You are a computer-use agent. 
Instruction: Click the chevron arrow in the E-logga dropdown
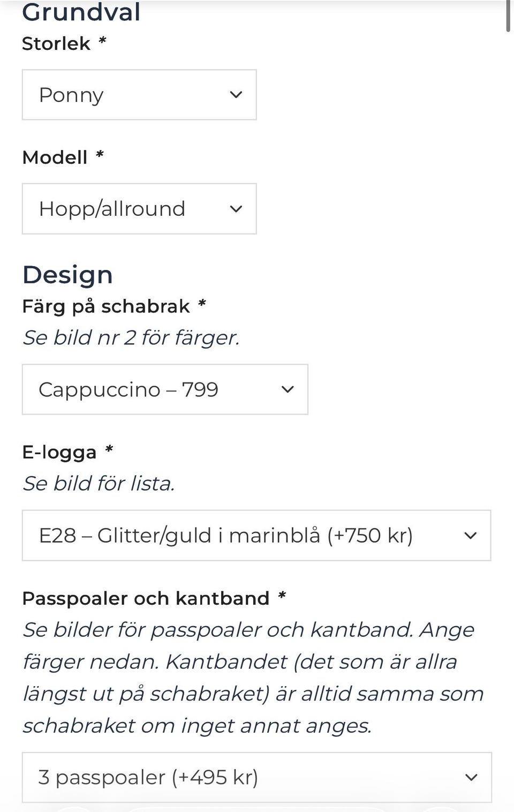click(x=470, y=536)
